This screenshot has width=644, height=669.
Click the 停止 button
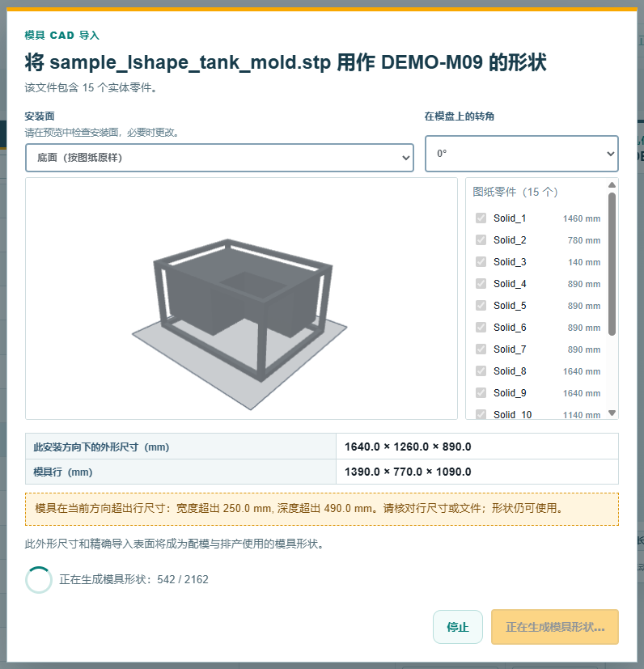[457, 627]
